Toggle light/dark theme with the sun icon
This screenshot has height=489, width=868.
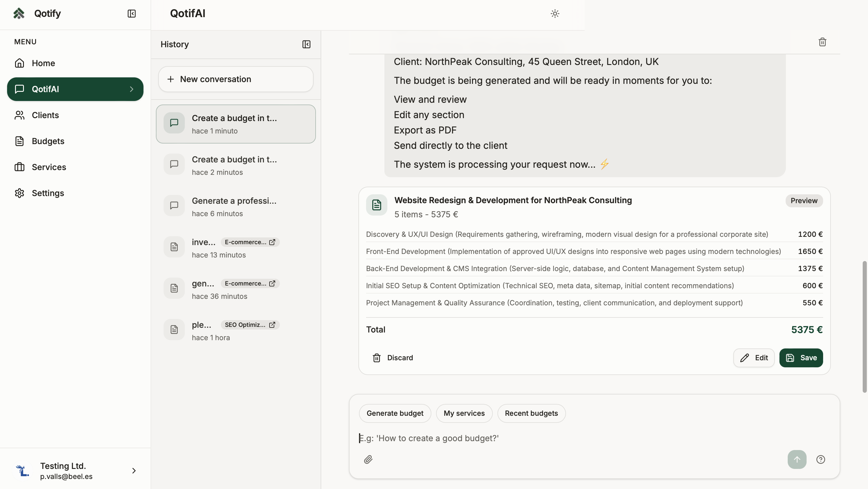click(x=555, y=14)
